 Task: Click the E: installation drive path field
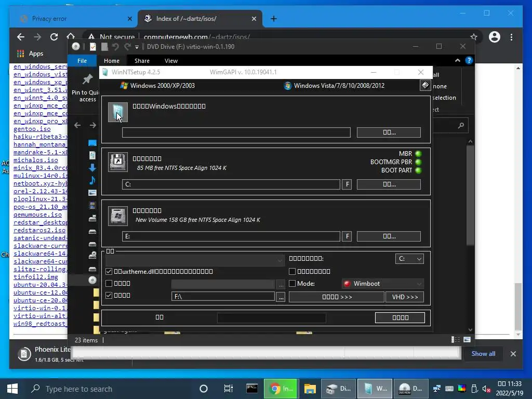[x=231, y=236]
